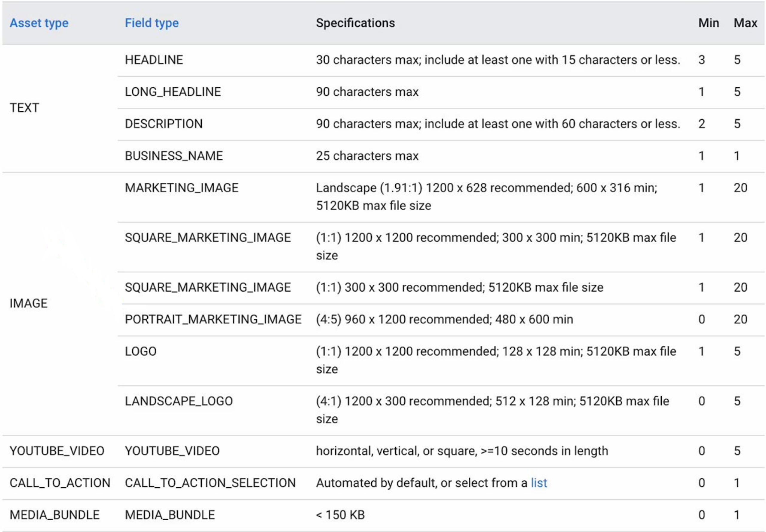Click the 'Asset type' header link
The image size is (766, 532).
coord(39,23)
